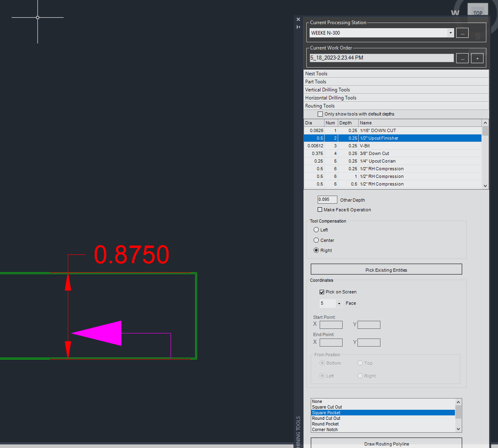498x448 pixels.
Task: Browse processing station with ellipsis button
Action: point(462,33)
